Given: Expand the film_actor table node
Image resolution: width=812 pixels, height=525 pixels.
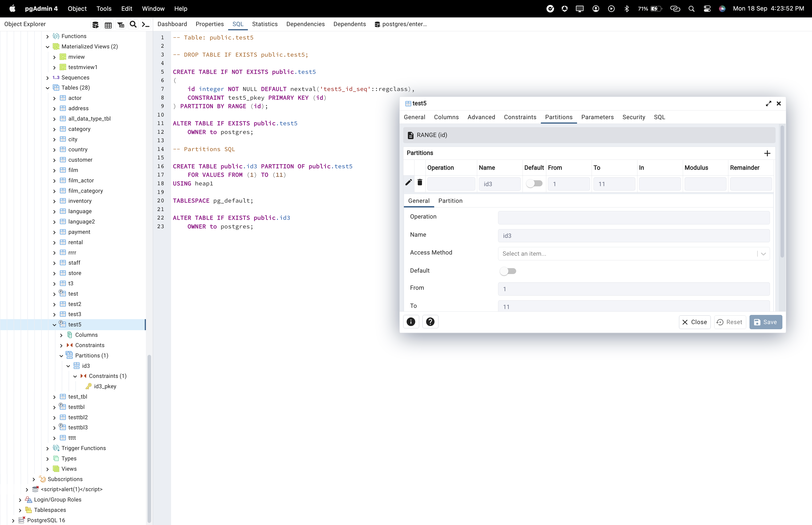Looking at the screenshot, I should [x=55, y=181].
